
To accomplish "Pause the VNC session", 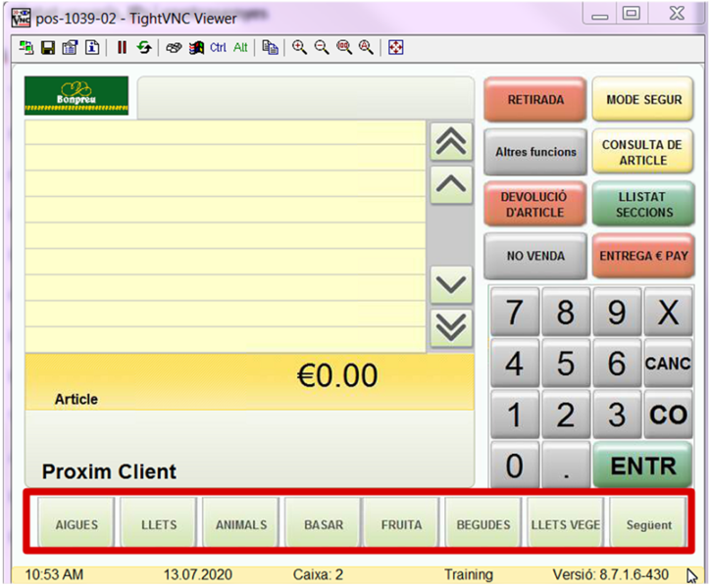I will (x=122, y=47).
